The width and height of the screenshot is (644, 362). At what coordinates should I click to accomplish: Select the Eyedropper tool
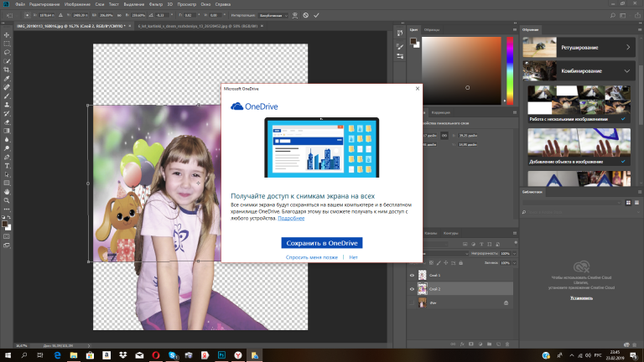click(7, 78)
